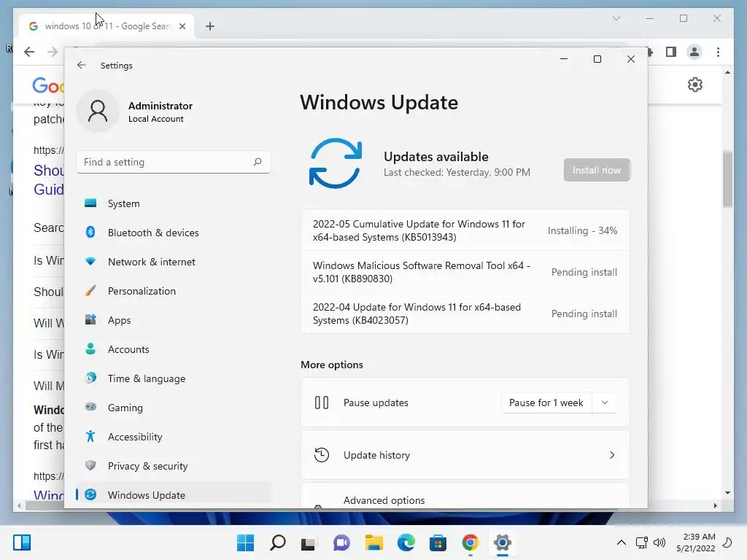This screenshot has width=747, height=560.
Task: Open File Explorer from the taskbar
Action: [374, 542]
